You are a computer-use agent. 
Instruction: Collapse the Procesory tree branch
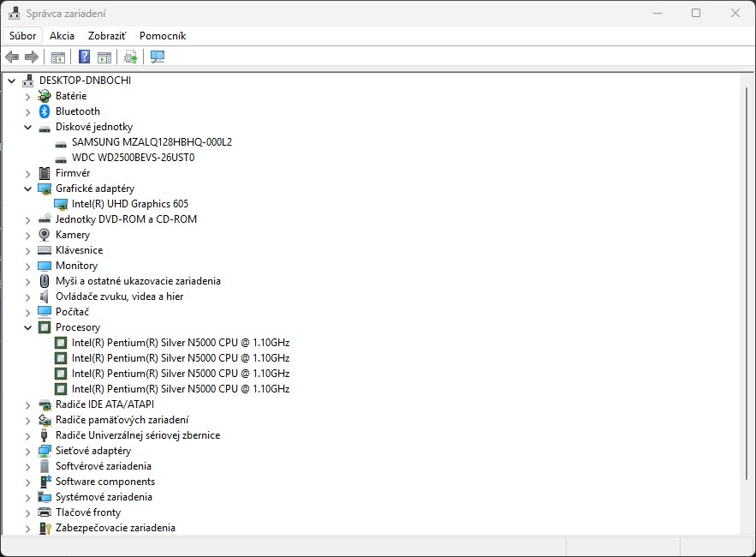click(x=27, y=326)
